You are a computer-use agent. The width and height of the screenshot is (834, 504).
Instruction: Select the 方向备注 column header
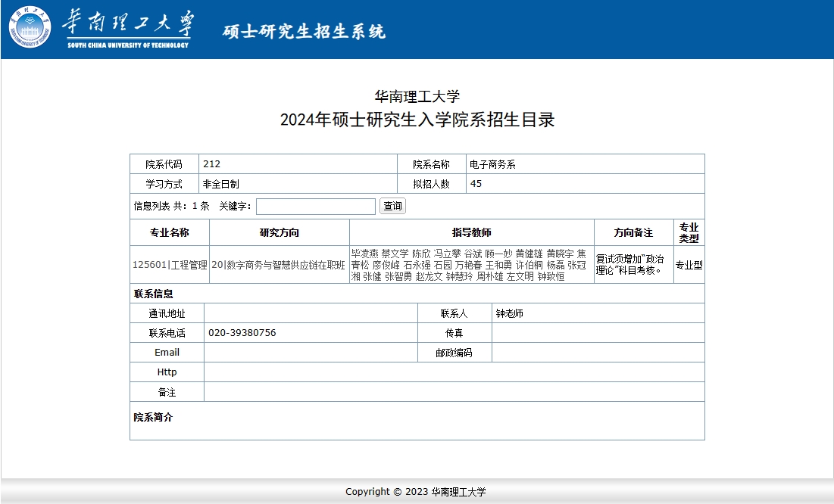click(x=633, y=232)
